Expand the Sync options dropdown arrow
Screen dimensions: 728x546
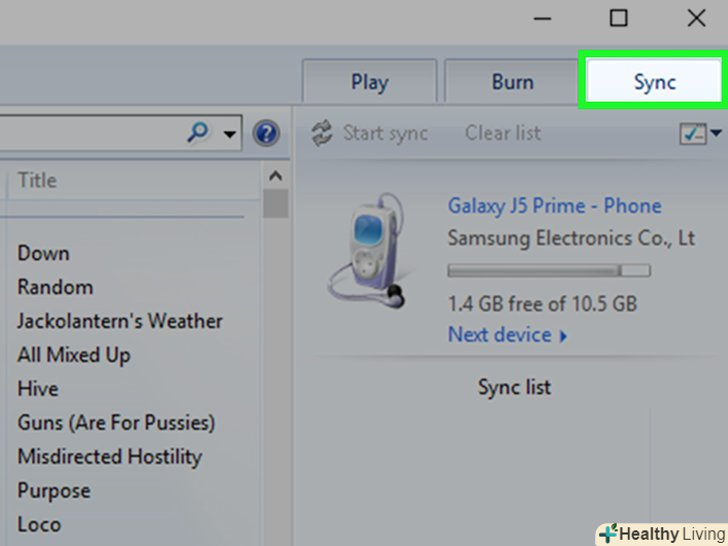point(715,133)
